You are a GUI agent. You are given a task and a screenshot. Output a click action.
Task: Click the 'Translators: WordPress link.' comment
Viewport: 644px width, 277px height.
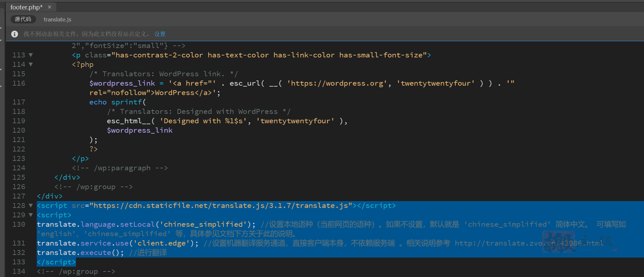tap(163, 74)
